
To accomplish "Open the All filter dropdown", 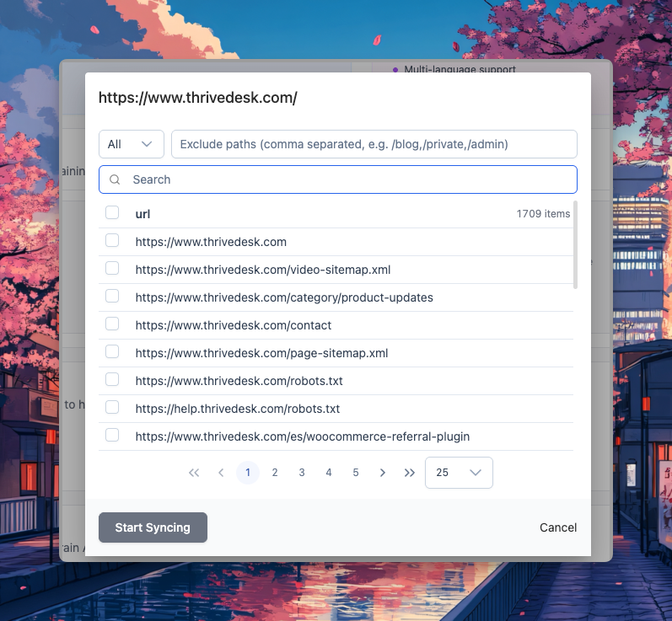I will coord(132,144).
